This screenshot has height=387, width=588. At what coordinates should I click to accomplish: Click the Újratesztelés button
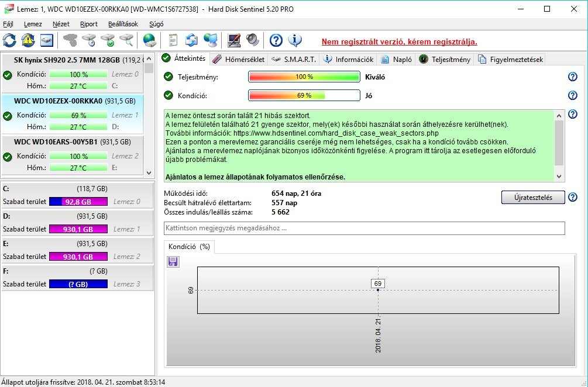point(533,198)
